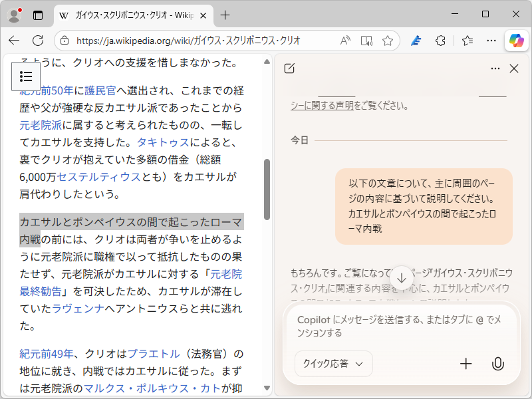Refresh the current Wikipedia page
The image size is (532, 399).
click(x=38, y=40)
